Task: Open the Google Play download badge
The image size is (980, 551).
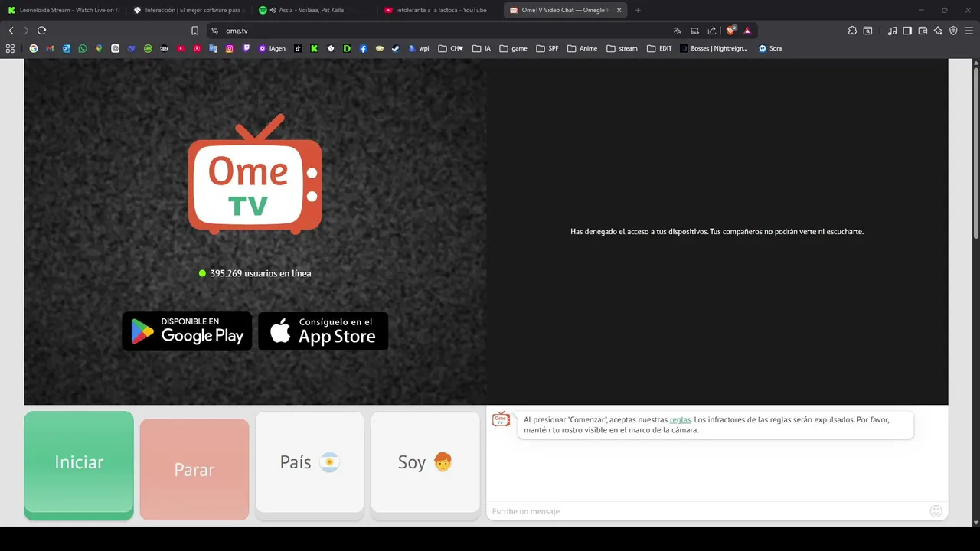Action: click(x=187, y=331)
